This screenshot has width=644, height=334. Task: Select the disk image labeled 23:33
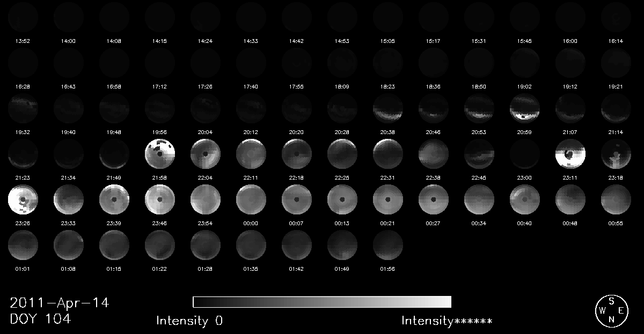click(x=69, y=199)
